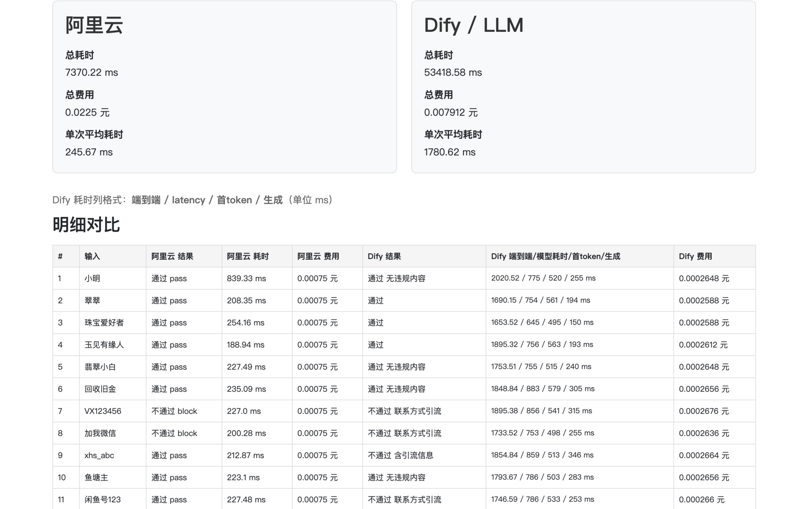This screenshot has width=812, height=509.
Task: Click the Dify / LLM card heading
Action: pos(473,25)
